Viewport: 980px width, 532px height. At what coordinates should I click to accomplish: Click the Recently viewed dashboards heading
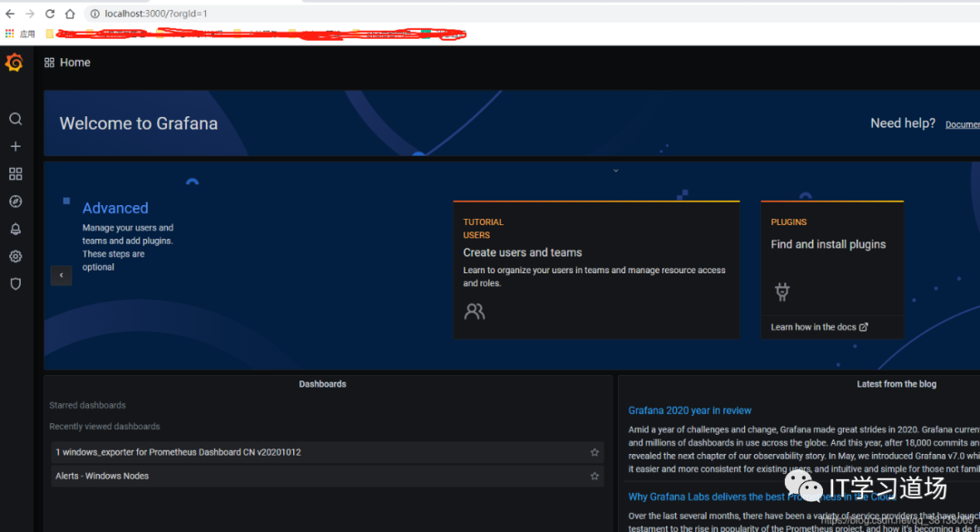coord(104,427)
